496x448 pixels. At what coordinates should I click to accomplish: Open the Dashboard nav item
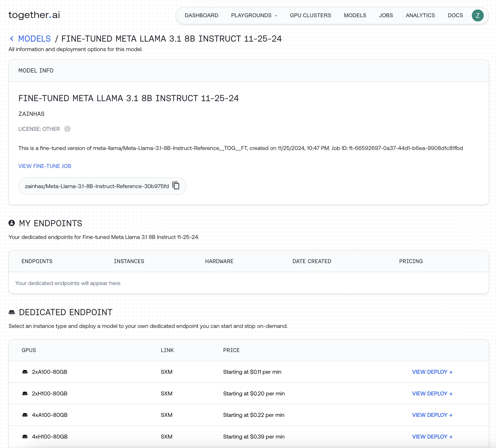[x=201, y=15]
